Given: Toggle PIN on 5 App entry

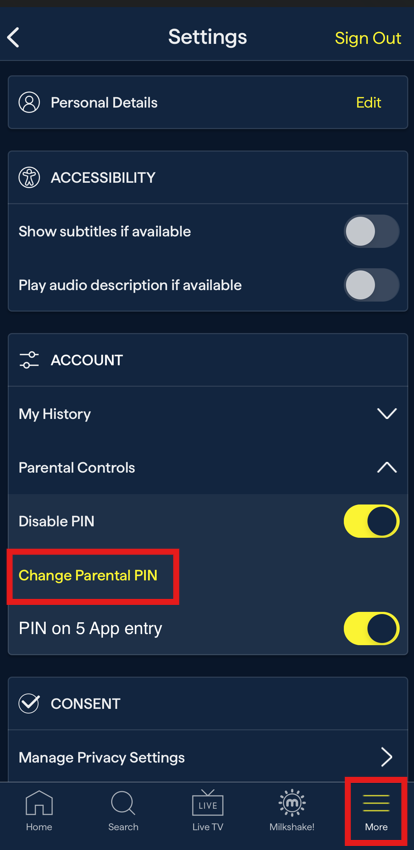Looking at the screenshot, I should (x=372, y=628).
